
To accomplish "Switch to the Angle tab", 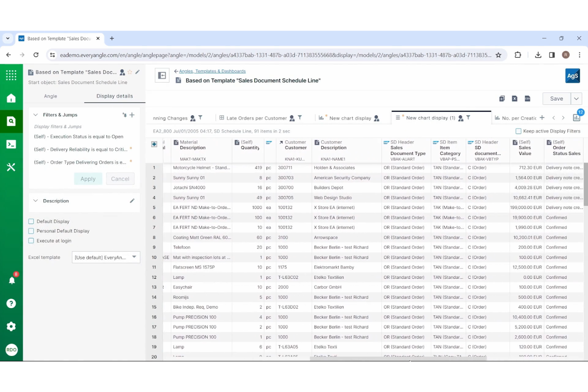I will [50, 96].
